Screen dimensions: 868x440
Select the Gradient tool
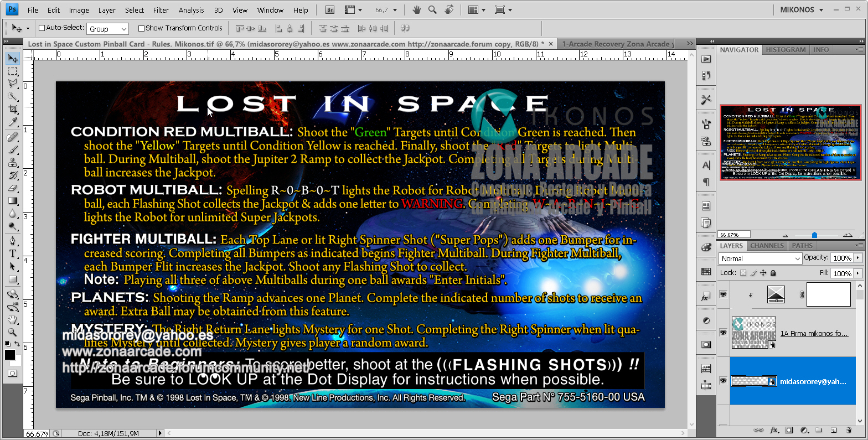(x=12, y=200)
